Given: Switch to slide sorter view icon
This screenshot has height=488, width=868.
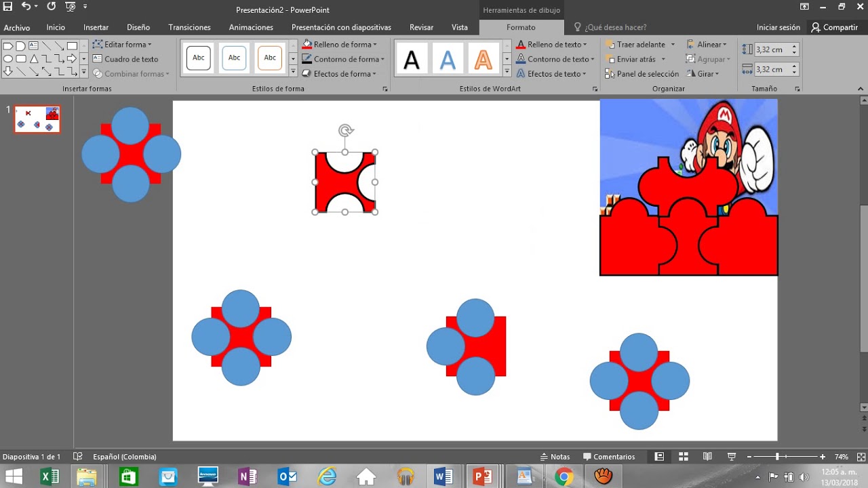Looking at the screenshot, I should [x=684, y=457].
